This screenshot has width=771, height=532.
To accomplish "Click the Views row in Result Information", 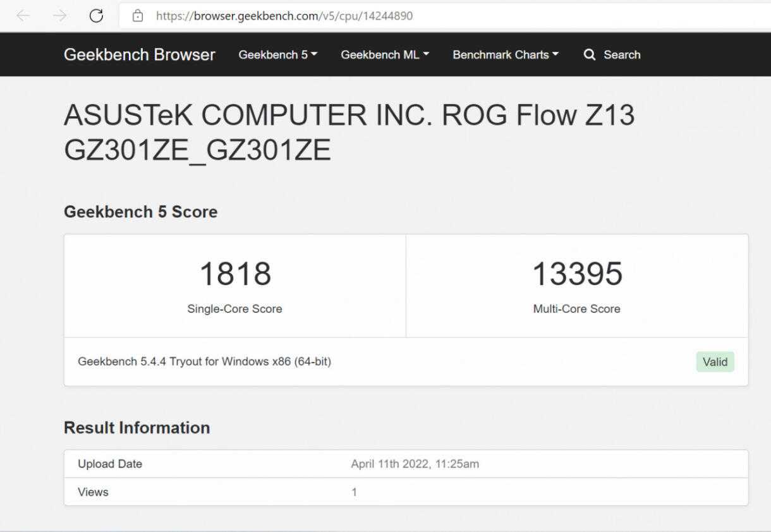I will pos(93,492).
